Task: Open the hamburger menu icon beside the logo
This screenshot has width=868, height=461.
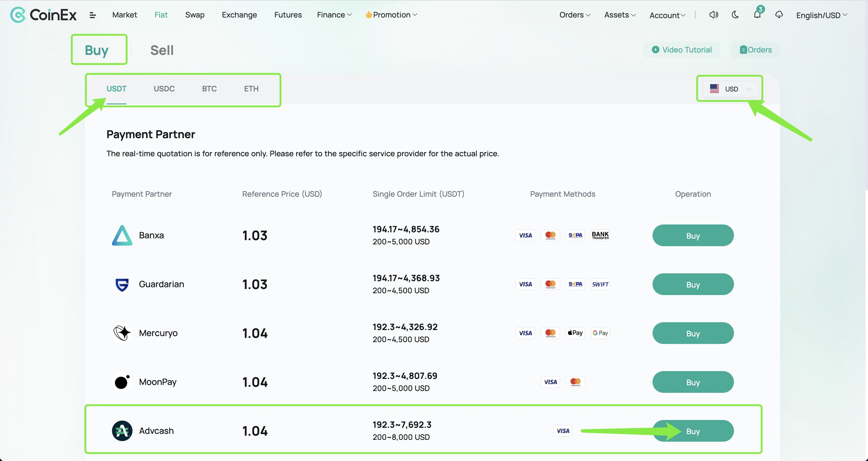Action: pos(93,15)
